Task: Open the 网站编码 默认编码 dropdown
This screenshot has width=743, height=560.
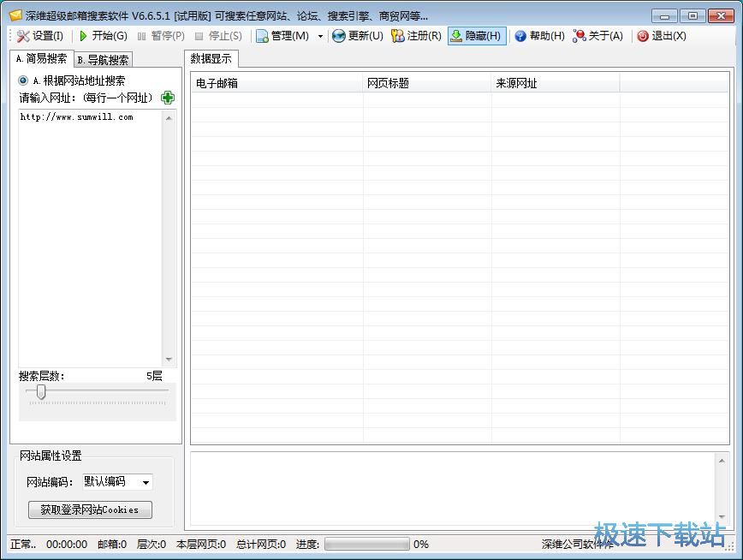Action: [117, 482]
